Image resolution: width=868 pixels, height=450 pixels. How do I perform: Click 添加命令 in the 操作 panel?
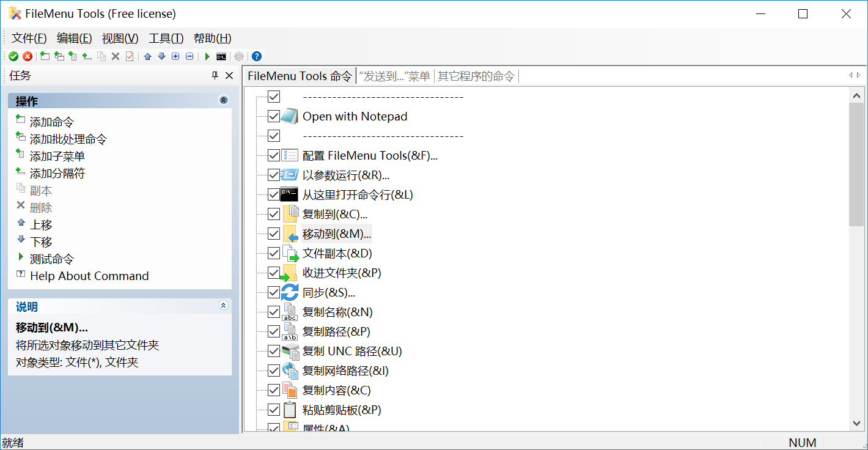coord(52,122)
